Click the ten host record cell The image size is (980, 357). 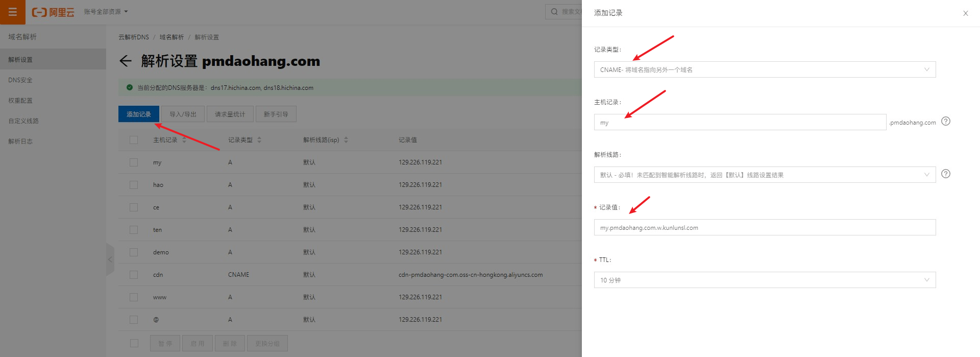157,230
